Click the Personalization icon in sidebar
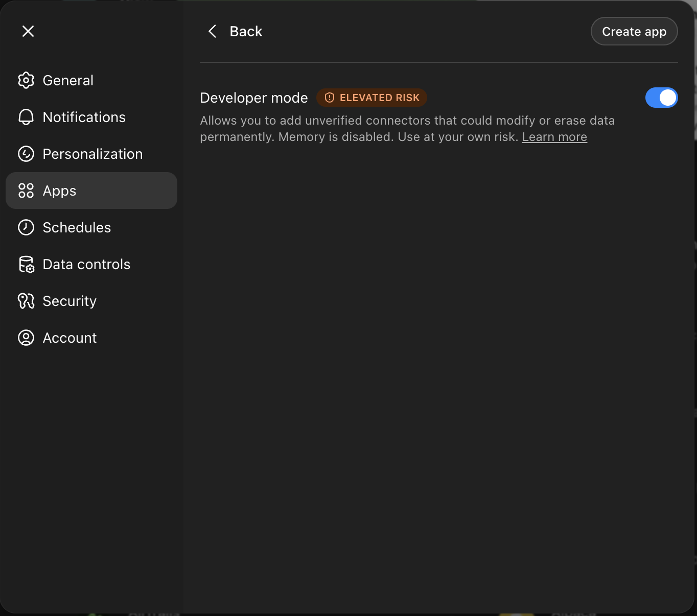The height and width of the screenshot is (616, 697). tap(26, 154)
